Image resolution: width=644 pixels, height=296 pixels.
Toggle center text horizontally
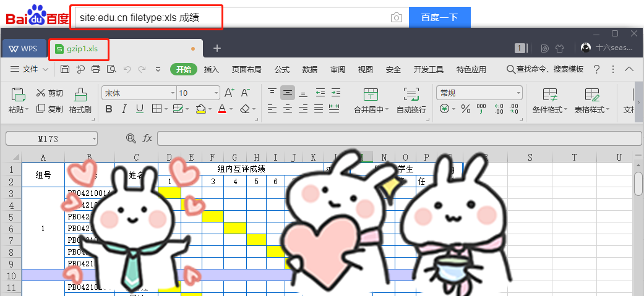[x=288, y=108]
